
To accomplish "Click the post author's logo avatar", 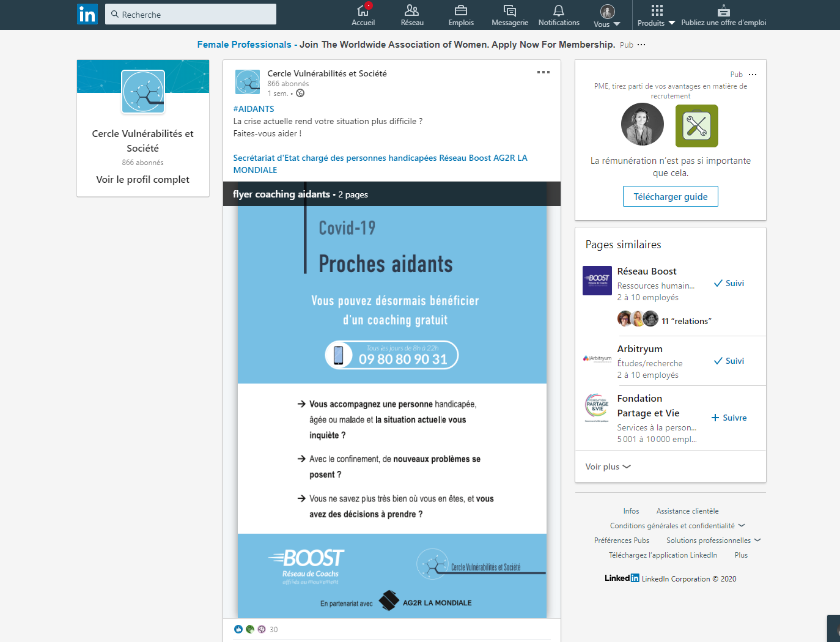I will 248,82.
